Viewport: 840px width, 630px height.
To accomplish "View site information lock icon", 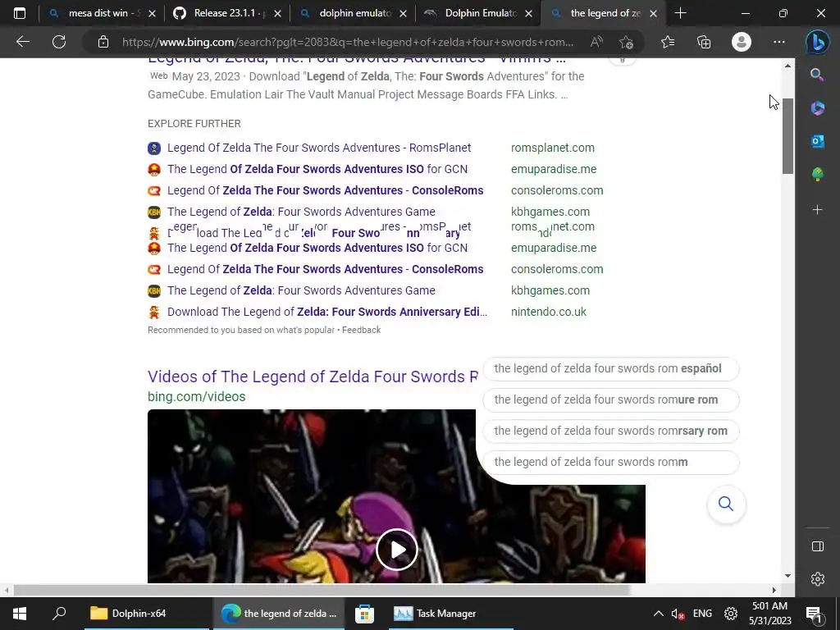I will (x=103, y=42).
